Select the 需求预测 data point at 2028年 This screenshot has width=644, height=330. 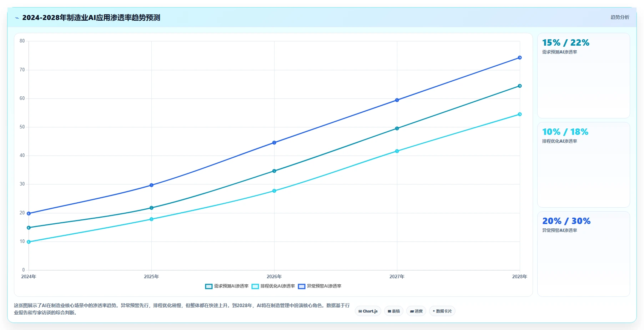(x=520, y=86)
